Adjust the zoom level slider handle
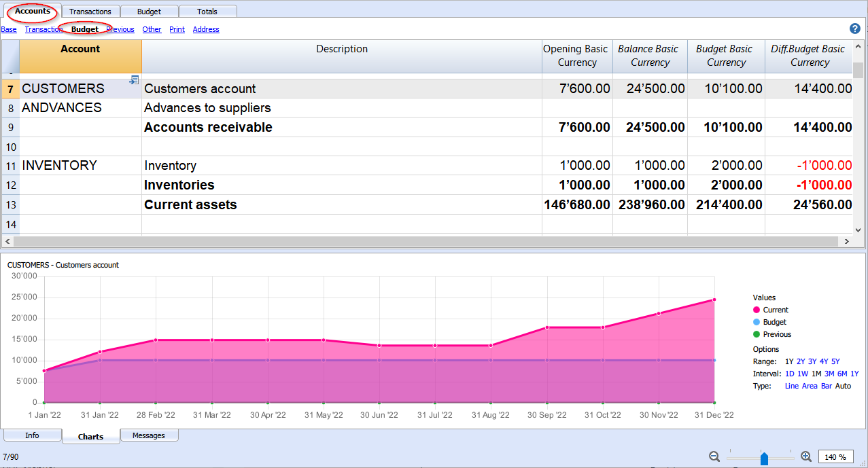This screenshot has width=868, height=468. (x=764, y=458)
